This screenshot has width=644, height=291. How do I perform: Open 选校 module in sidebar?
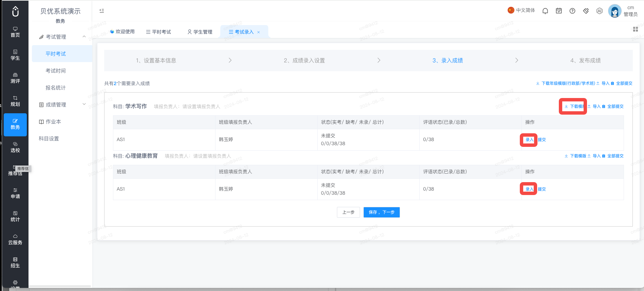click(x=15, y=147)
